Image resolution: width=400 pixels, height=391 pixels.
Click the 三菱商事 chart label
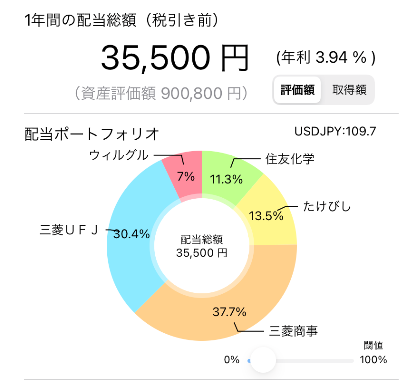click(293, 331)
